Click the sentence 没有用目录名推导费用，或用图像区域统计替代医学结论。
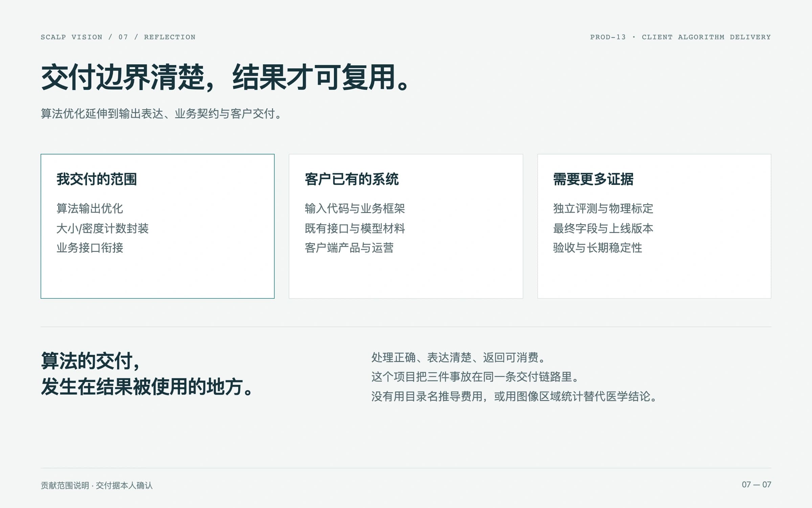The width and height of the screenshot is (812, 508). pyautogui.click(x=514, y=396)
